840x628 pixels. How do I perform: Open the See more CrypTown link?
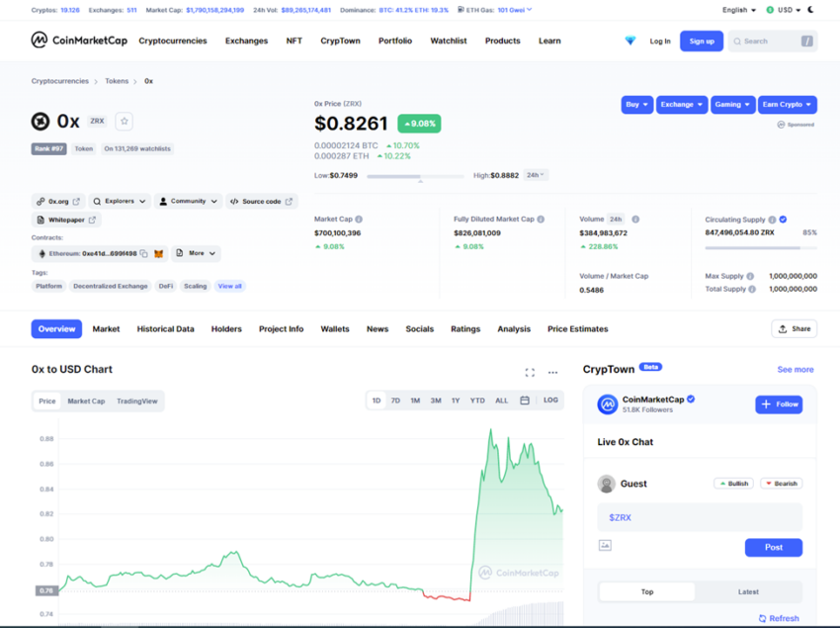click(x=795, y=370)
